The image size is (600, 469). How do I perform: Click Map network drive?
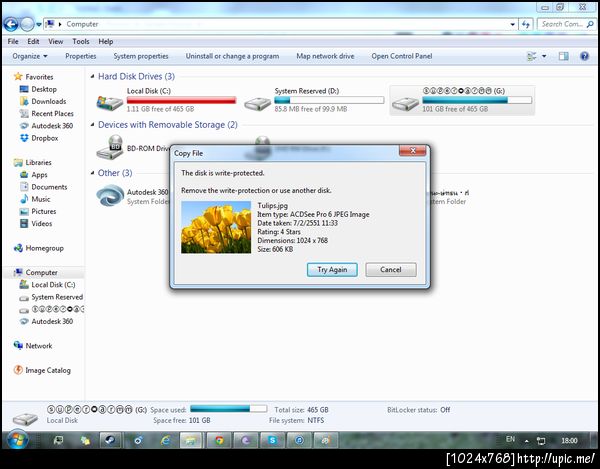tap(325, 56)
